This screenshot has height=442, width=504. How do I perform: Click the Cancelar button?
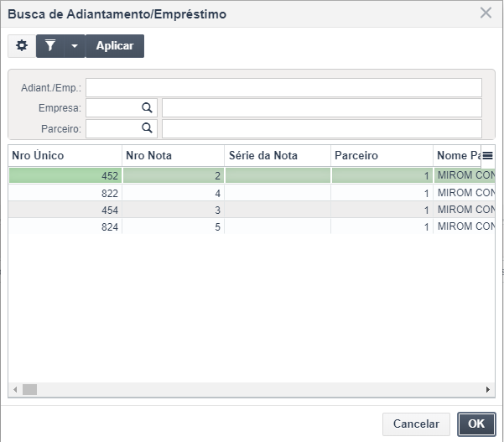point(416,424)
